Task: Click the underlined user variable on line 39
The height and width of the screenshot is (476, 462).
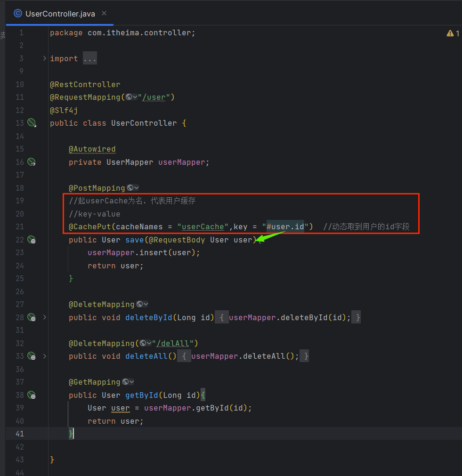Action: tap(120, 408)
